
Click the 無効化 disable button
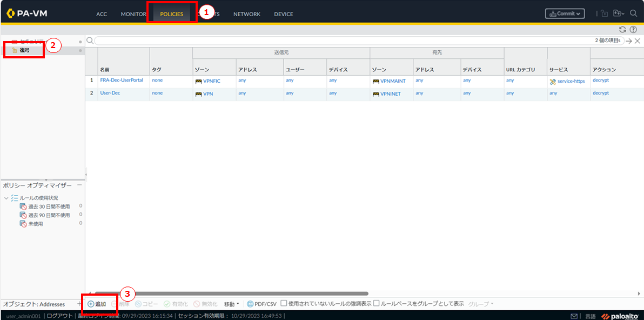point(205,304)
